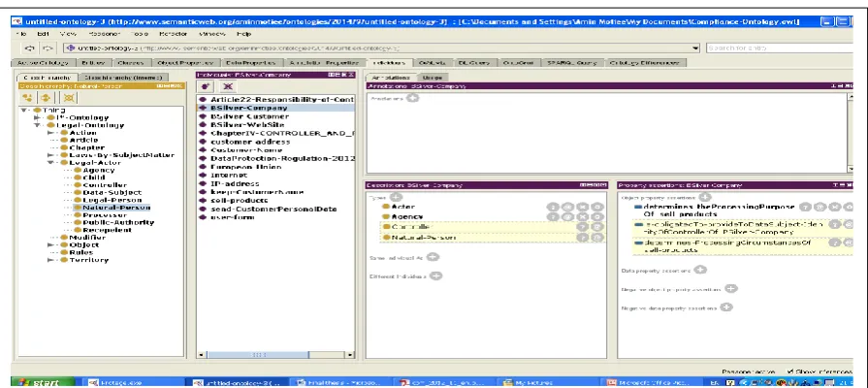868x388 pixels.
Task: Expand the Territory class node
Action: click(51, 260)
